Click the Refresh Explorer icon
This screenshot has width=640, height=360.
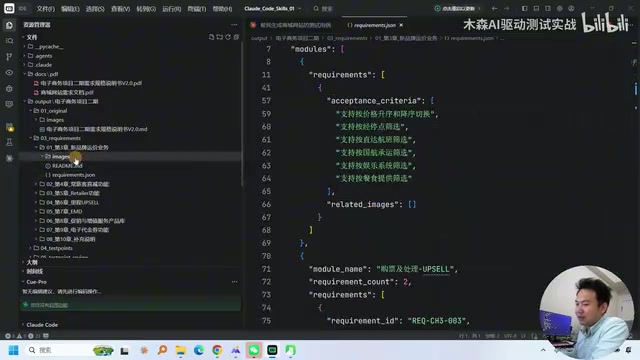(228, 37)
